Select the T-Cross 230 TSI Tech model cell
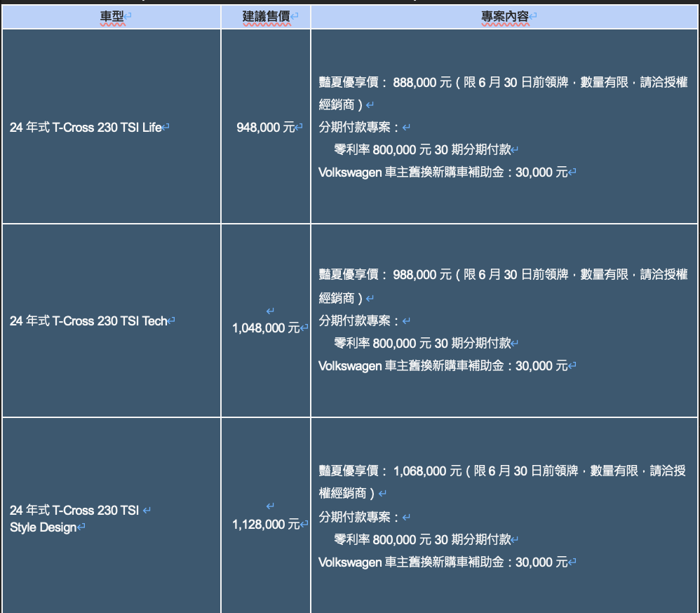Viewport: 700px width, 613px height. pyautogui.click(x=88, y=321)
